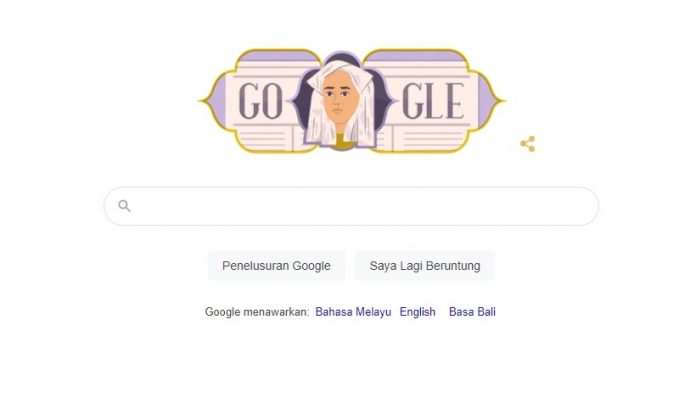Image resolution: width=696 pixels, height=415 pixels.
Task: Click the white headscarf in the doodle
Action: pyautogui.click(x=342, y=73)
